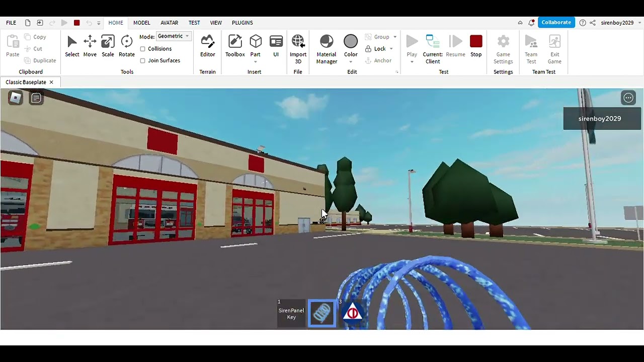This screenshot has width=644, height=362.
Task: Click the Anchor button
Action: tap(378, 61)
